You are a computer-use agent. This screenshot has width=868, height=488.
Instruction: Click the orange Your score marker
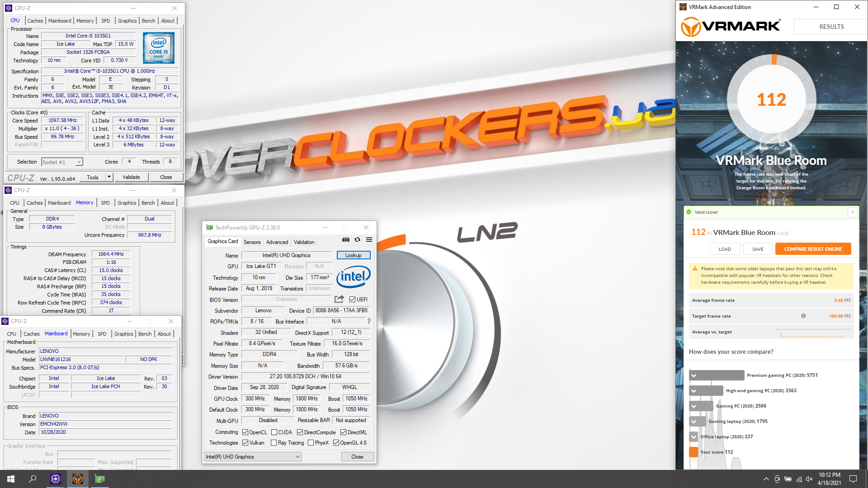tap(693, 452)
